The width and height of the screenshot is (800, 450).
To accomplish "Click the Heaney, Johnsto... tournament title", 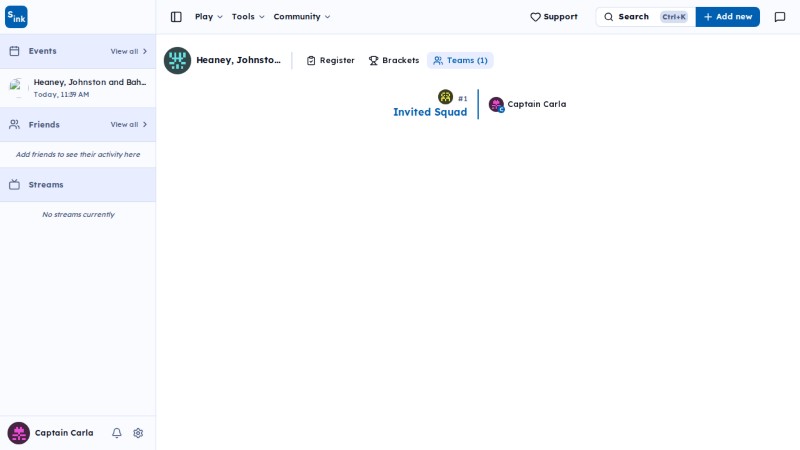I will pos(238,60).
